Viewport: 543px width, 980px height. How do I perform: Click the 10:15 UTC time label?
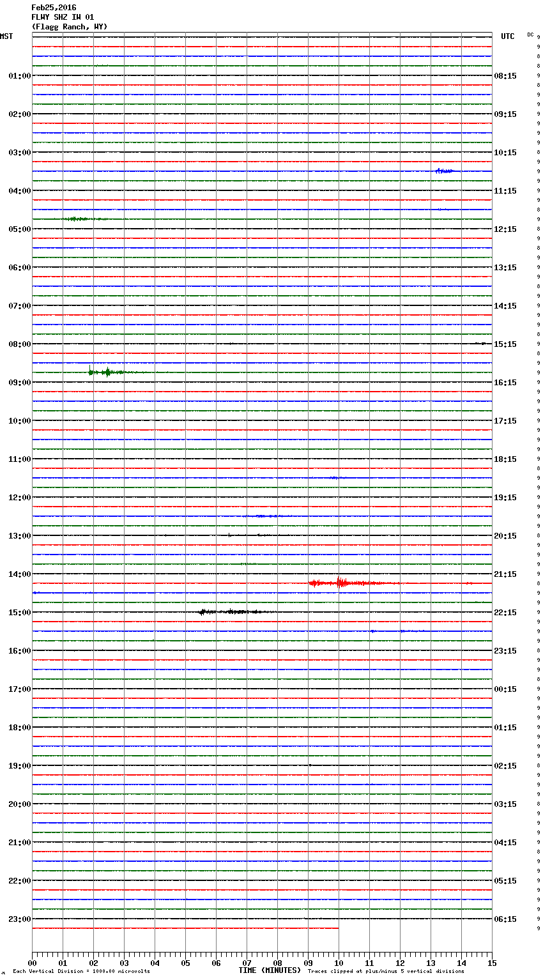click(x=505, y=153)
